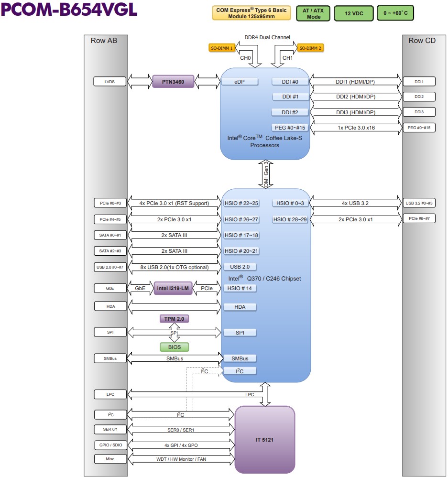Select the 8x USB 2.0(1x OTG optional) label

pyautogui.click(x=175, y=267)
